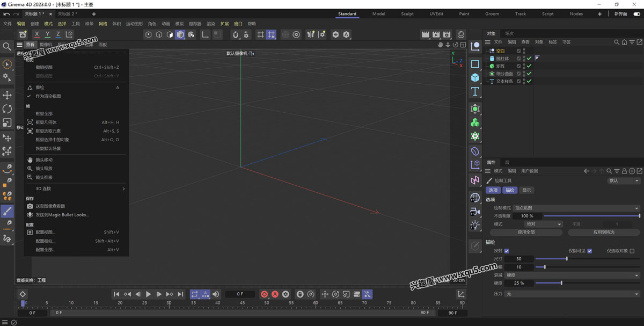Image resolution: width=644 pixels, height=326 pixels.
Task: Activate the Paint brush tool in left toolbar
Action: [7, 211]
